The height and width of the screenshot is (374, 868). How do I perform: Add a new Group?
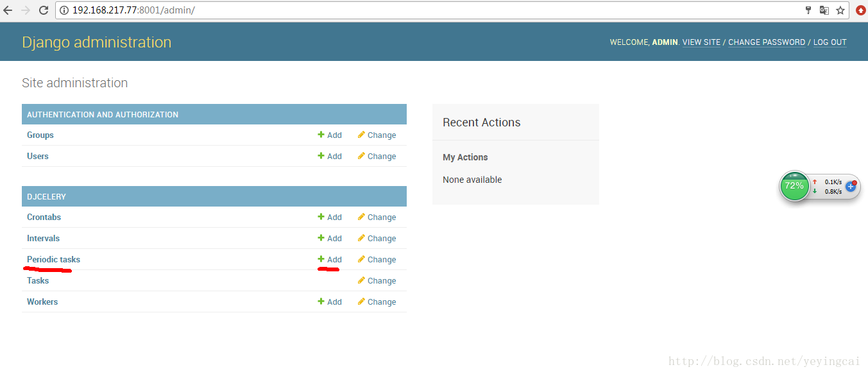[x=330, y=135]
